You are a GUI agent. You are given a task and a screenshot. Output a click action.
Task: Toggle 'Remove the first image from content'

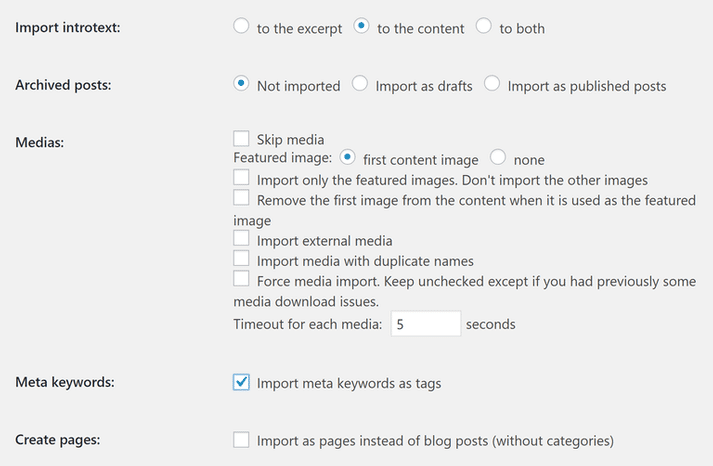click(x=241, y=199)
